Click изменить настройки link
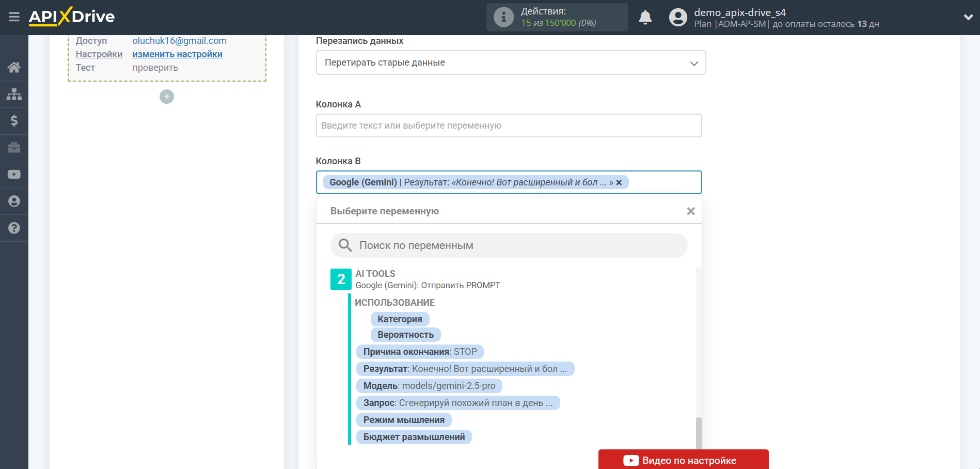 click(177, 54)
